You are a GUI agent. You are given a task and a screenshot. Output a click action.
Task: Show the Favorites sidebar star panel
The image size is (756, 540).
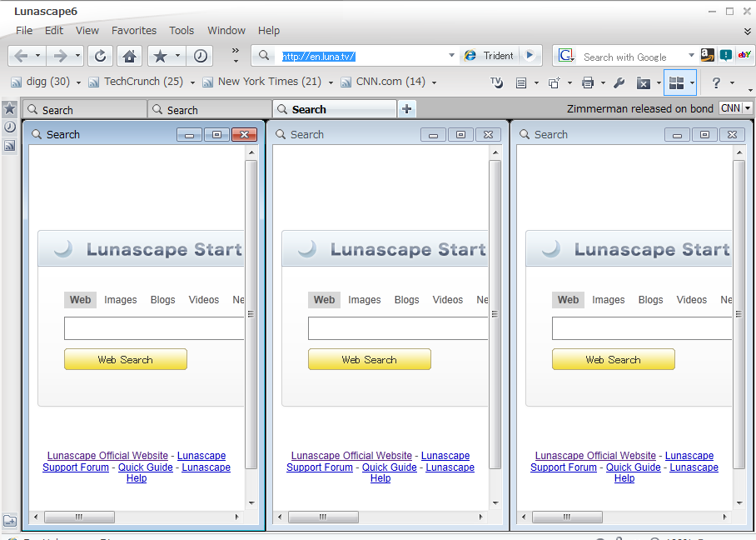(10, 108)
